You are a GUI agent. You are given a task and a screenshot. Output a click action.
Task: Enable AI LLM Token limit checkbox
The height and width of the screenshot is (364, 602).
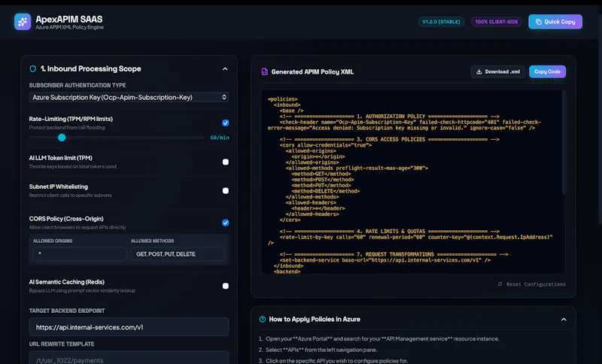tap(225, 162)
